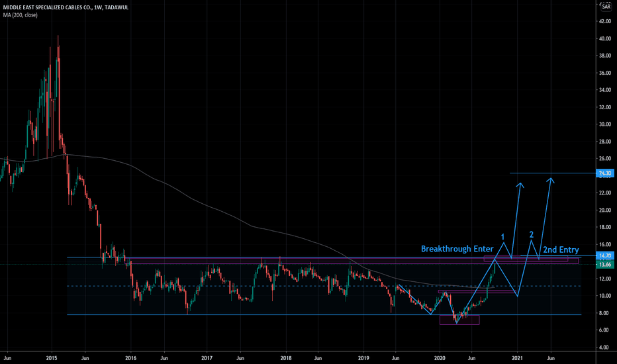The width and height of the screenshot is (617, 364).
Task: Select the 'Breakthrough Enter' text annotation
Action: 457,249
